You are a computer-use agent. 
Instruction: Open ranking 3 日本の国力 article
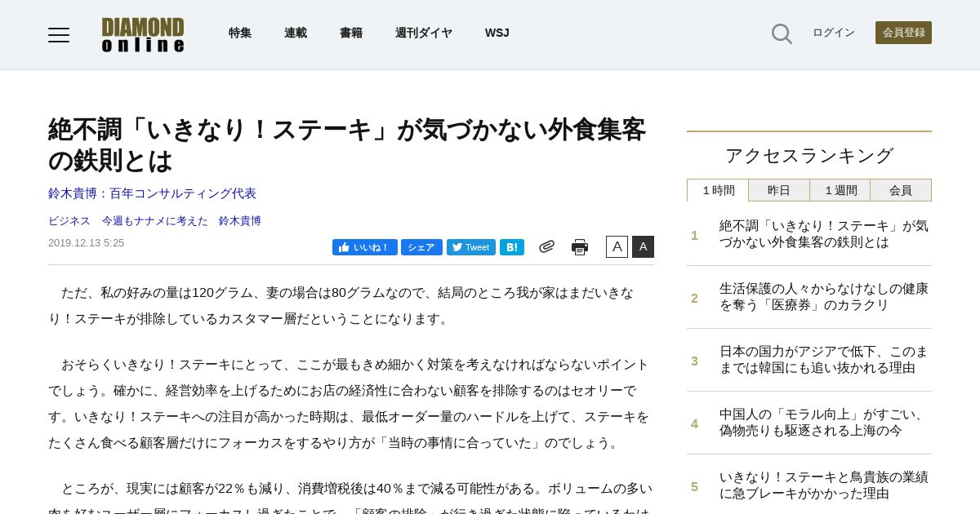pyautogui.click(x=824, y=360)
